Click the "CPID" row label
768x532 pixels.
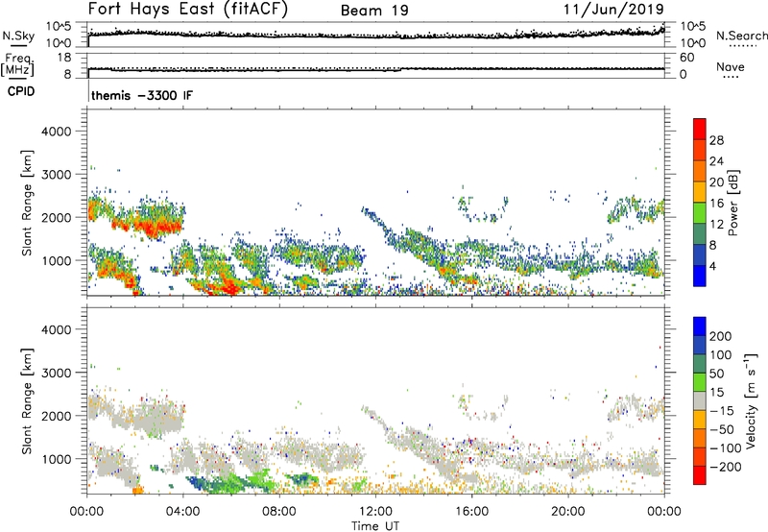click(21, 91)
